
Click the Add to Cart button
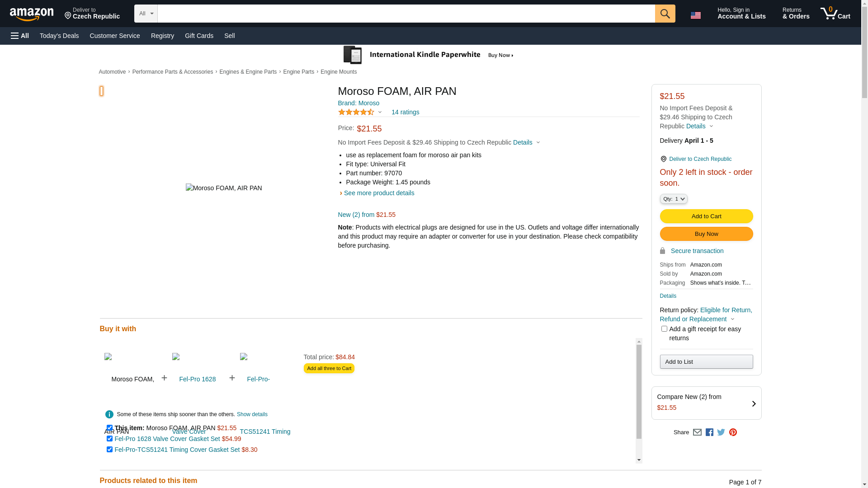tap(706, 216)
